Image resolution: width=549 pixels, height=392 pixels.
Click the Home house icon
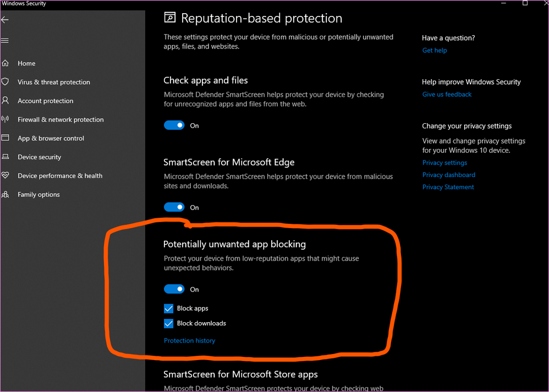pos(6,63)
